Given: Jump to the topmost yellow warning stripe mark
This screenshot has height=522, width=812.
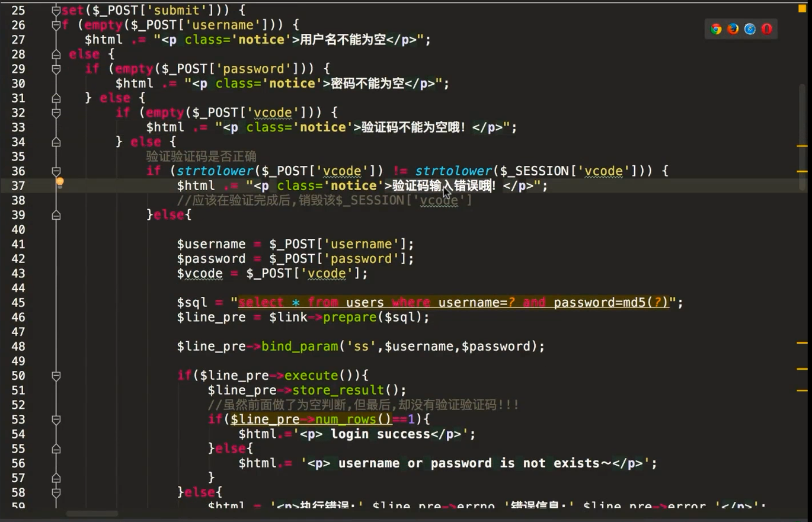Looking at the screenshot, I should 802,146.
